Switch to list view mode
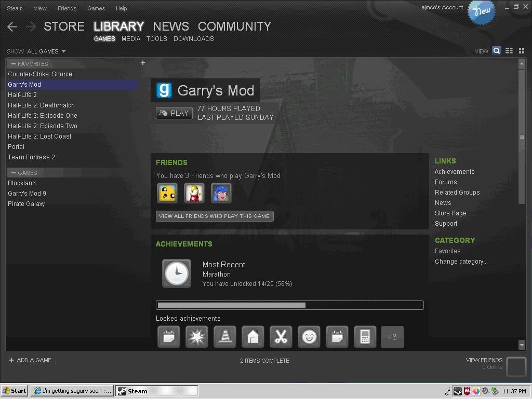The width and height of the screenshot is (532, 411). pyautogui.click(x=509, y=51)
